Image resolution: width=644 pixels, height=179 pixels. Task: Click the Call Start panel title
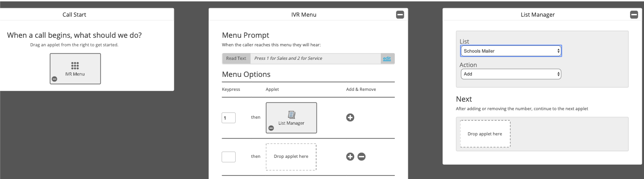click(74, 15)
